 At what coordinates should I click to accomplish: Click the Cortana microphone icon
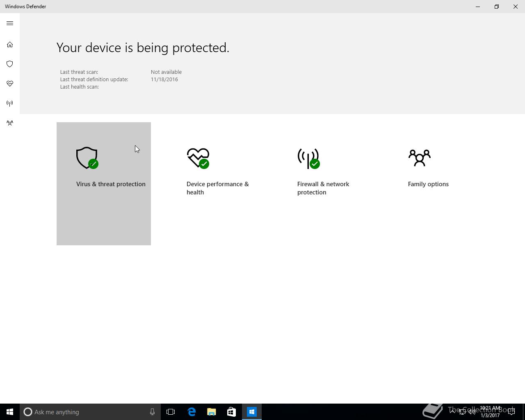click(x=152, y=412)
